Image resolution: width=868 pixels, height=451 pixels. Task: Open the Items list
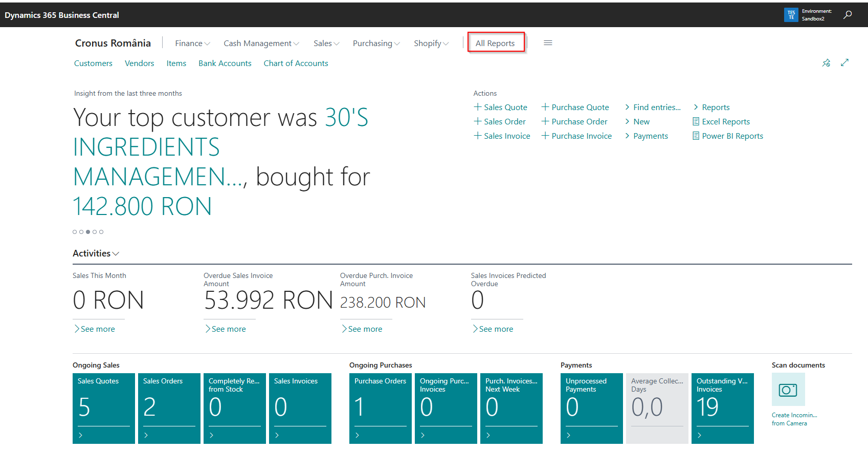click(x=176, y=63)
